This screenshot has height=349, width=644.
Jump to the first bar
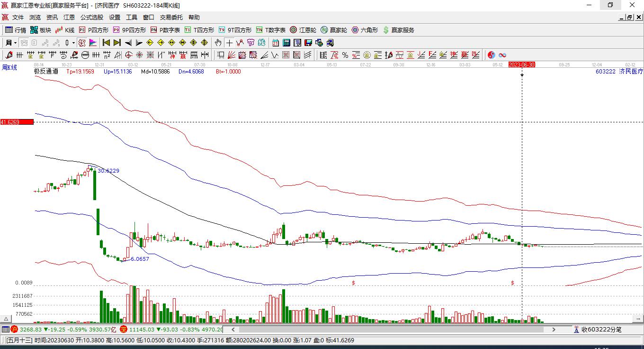pos(107,43)
